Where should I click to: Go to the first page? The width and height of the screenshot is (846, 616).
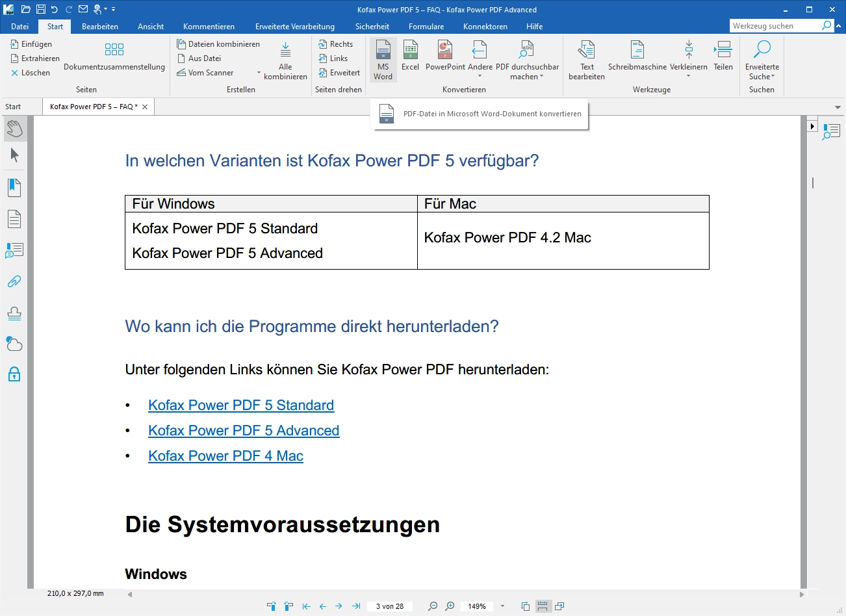307,606
